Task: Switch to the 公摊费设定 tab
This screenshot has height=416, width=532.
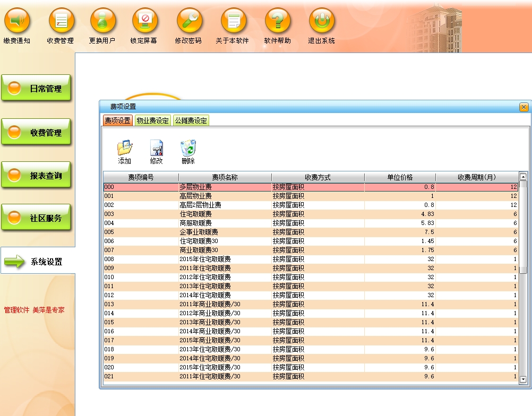Action: (x=191, y=121)
